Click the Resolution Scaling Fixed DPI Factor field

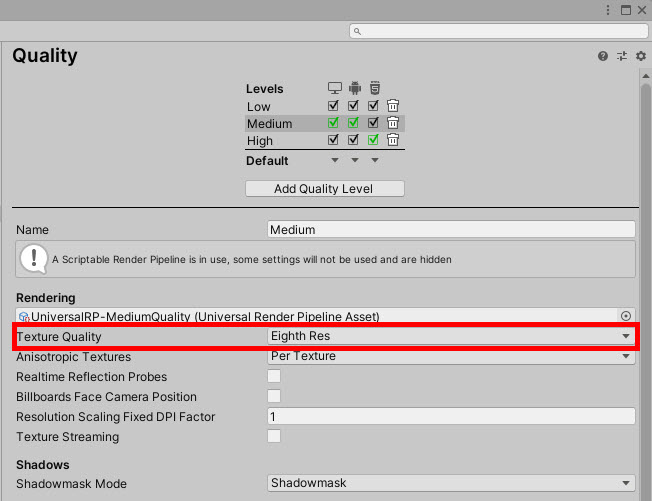(x=451, y=416)
